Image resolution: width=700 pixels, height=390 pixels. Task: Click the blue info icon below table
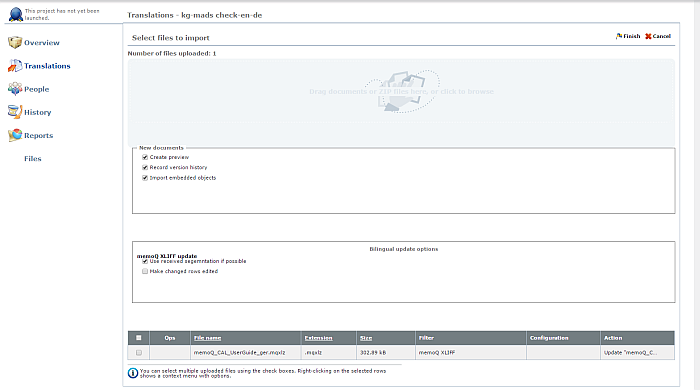(x=133, y=373)
